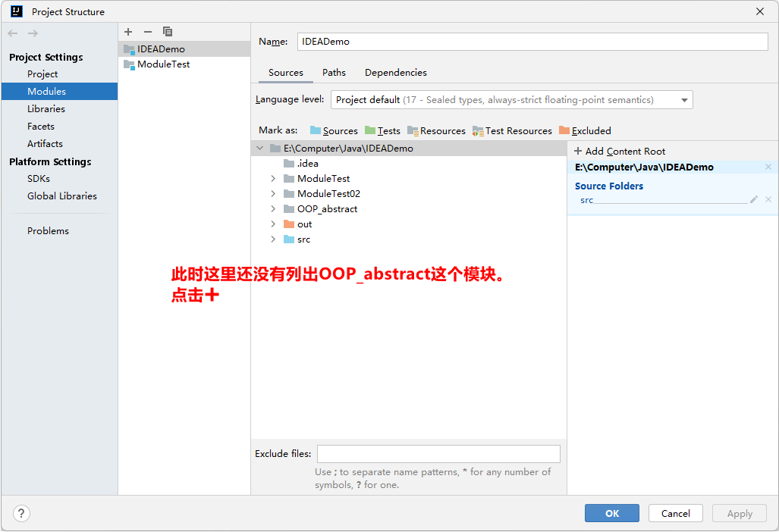
Task: Open Facets settings section
Action: click(41, 126)
